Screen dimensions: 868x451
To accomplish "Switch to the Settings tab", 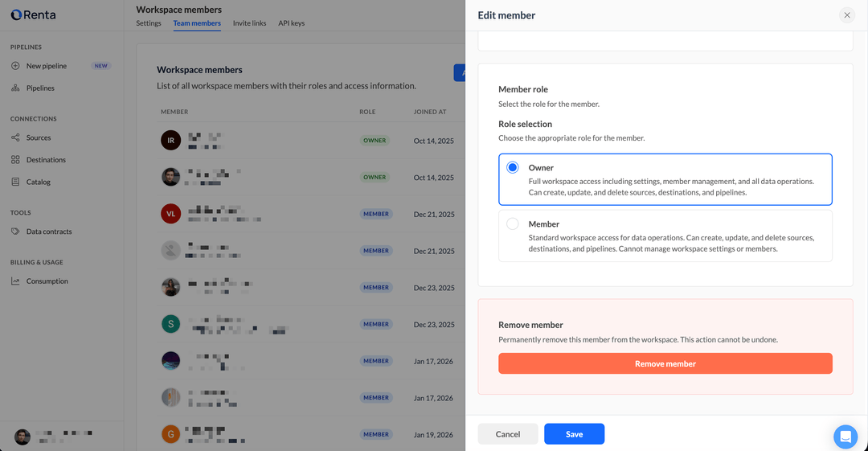I will (149, 23).
